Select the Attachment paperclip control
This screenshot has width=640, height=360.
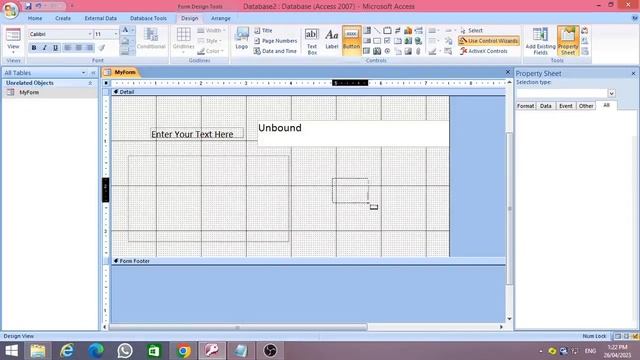(x=418, y=51)
